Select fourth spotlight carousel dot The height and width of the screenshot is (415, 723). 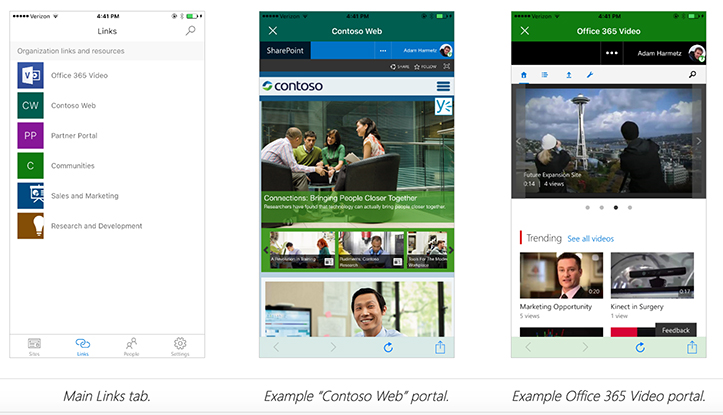(630, 208)
